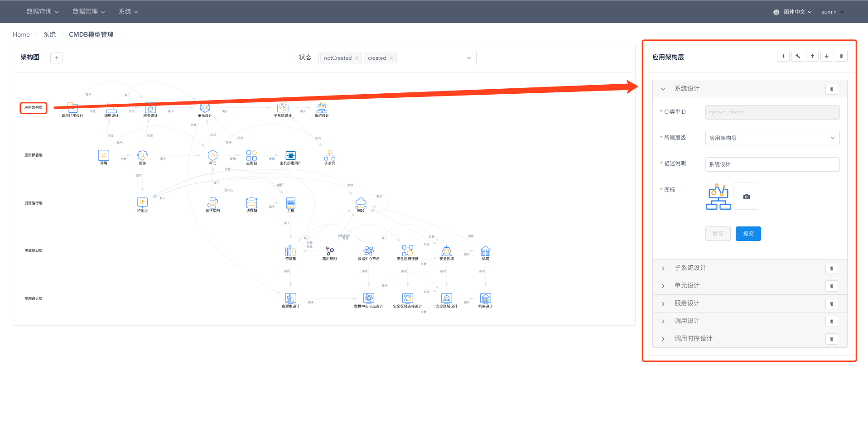Viewport: 868px width, 442px height.
Task: Open the 简体中文 language selector
Action: point(793,12)
